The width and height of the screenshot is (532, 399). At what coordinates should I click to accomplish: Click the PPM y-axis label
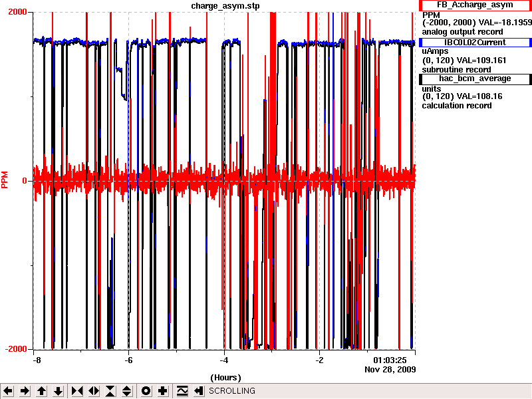[5, 180]
